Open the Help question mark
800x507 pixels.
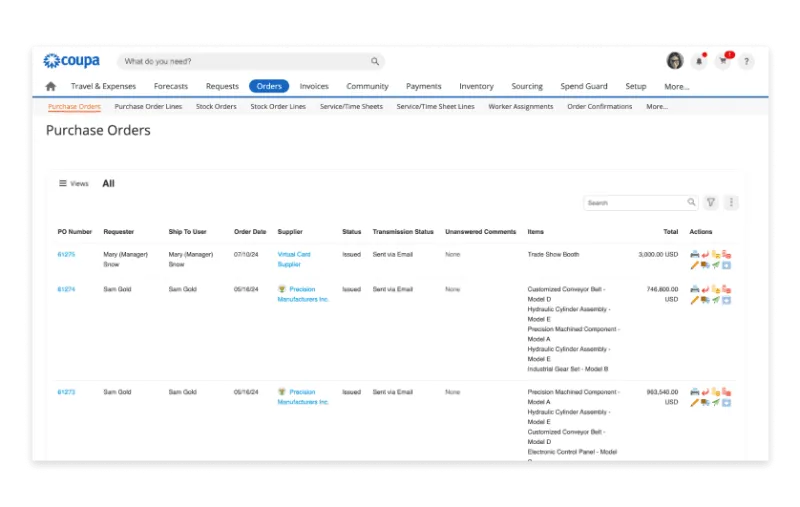point(746,61)
